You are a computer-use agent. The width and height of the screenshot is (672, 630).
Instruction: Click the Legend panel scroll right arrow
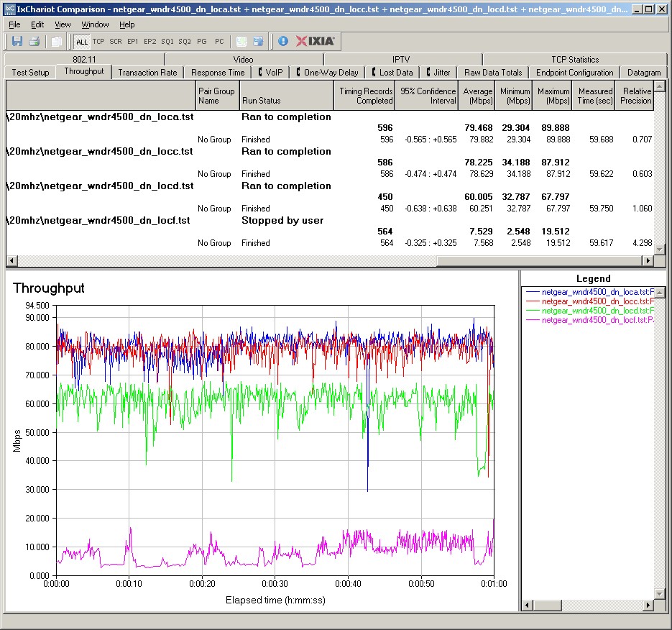coord(648,605)
